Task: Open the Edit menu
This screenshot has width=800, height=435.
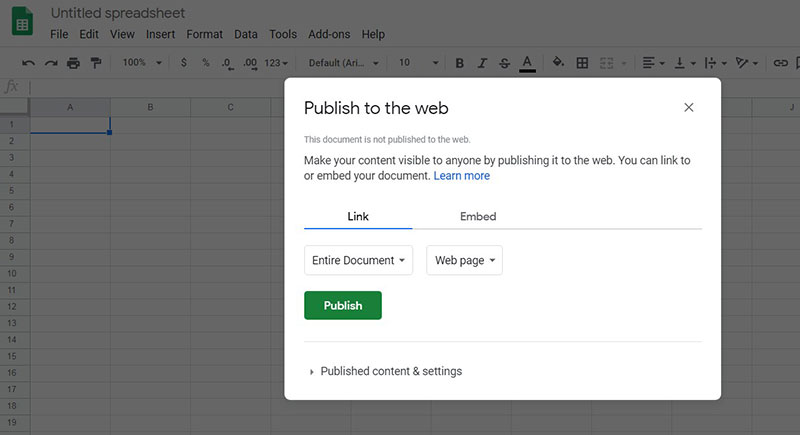Action: [x=89, y=34]
